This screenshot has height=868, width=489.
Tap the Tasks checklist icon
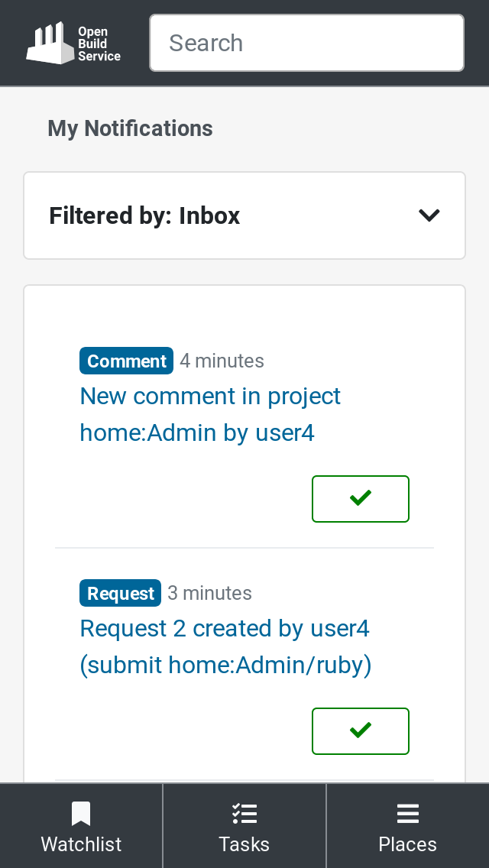tap(244, 814)
